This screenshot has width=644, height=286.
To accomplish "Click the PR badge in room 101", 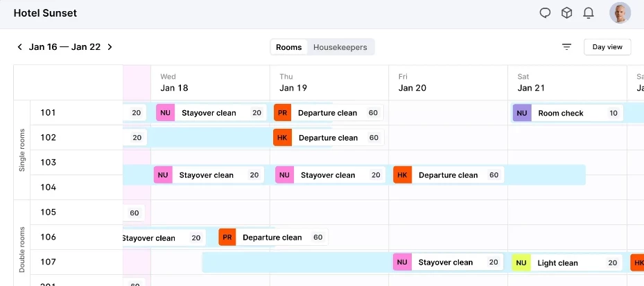I will pyautogui.click(x=282, y=113).
